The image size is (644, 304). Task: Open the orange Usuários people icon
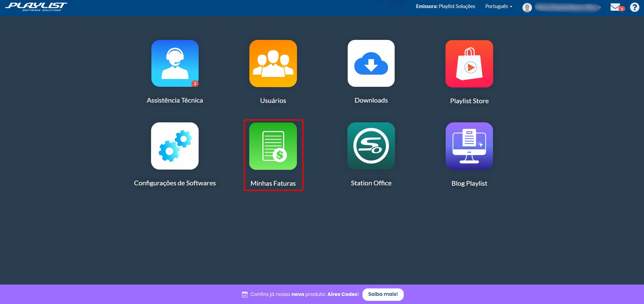273,63
